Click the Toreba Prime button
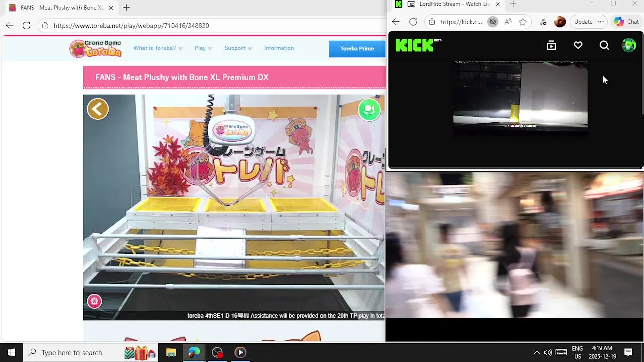This screenshot has width=644, height=362. coord(357,49)
